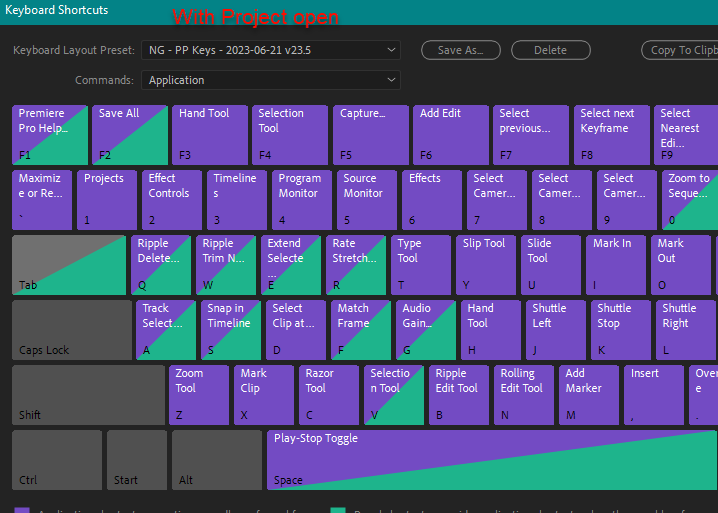Image resolution: width=718 pixels, height=513 pixels.
Task: Click the N key Rolling Edit Tool
Action: (x=524, y=395)
